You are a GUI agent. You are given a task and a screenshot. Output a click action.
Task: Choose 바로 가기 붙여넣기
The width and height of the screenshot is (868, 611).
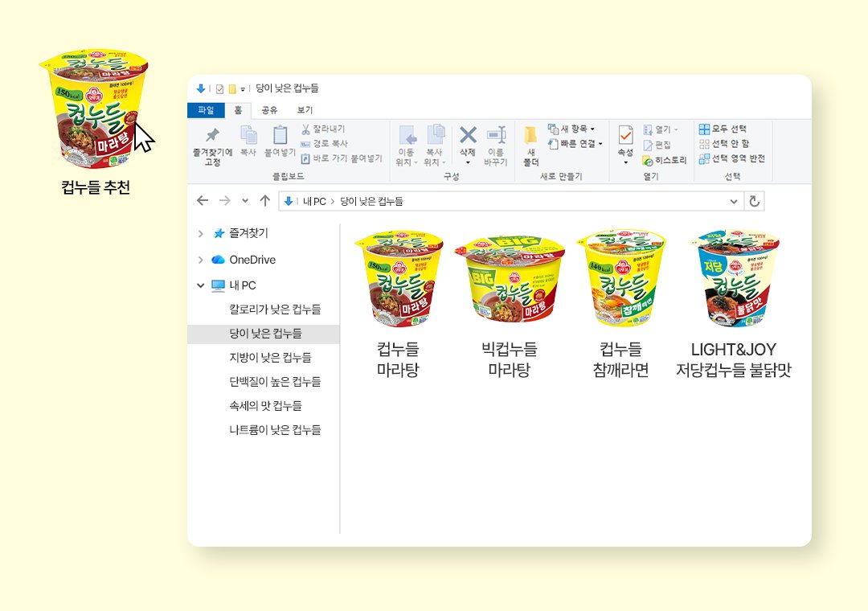[x=342, y=158]
